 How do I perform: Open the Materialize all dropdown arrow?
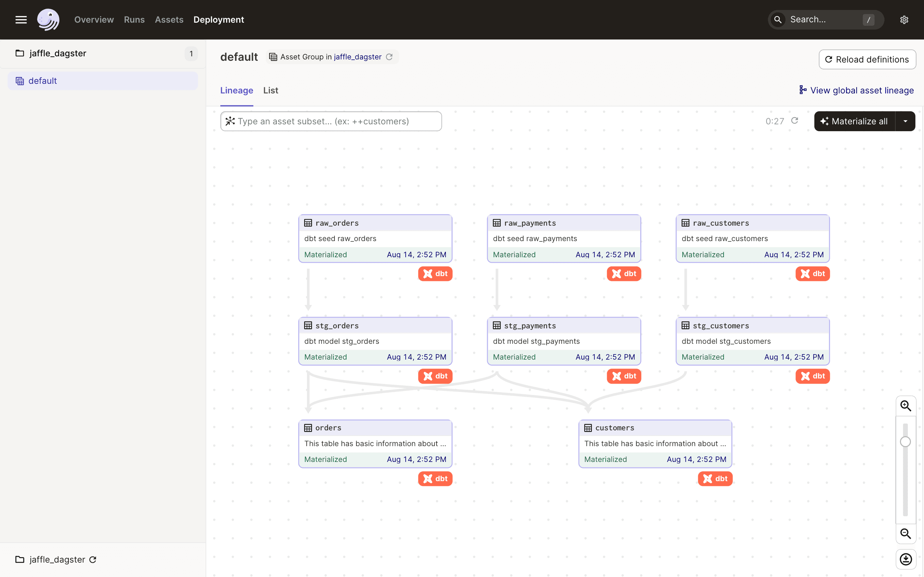coord(905,121)
